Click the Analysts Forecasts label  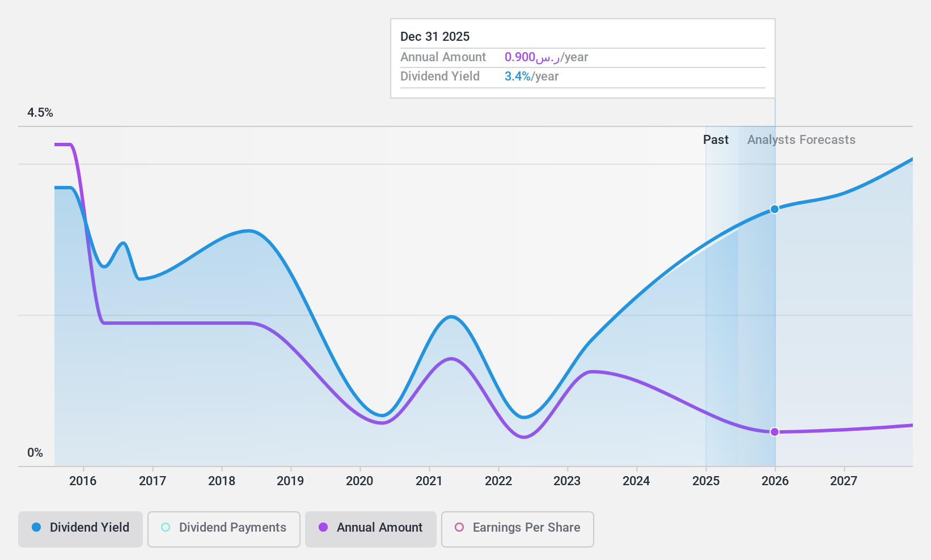[x=801, y=140]
